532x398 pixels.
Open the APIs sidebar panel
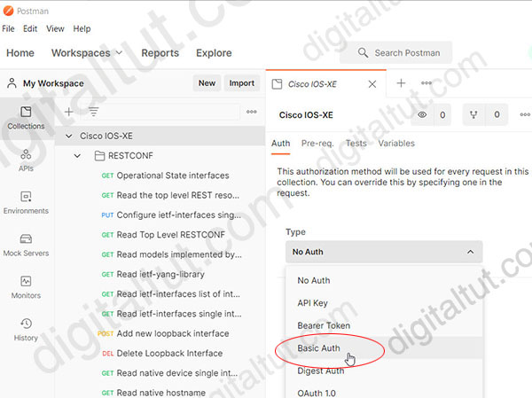[x=26, y=160]
